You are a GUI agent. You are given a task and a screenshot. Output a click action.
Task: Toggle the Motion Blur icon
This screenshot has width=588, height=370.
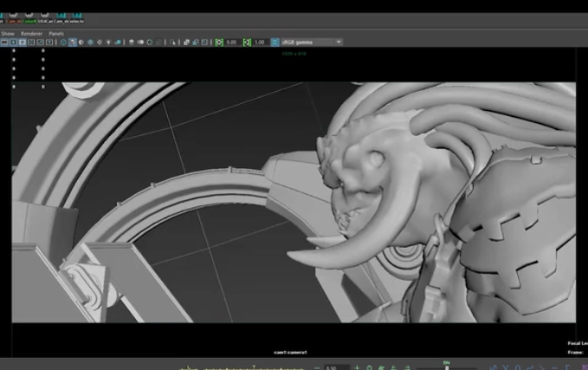point(140,42)
